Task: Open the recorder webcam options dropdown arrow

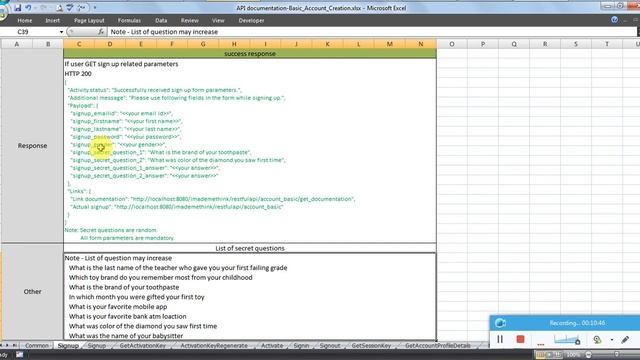Action: [611, 340]
